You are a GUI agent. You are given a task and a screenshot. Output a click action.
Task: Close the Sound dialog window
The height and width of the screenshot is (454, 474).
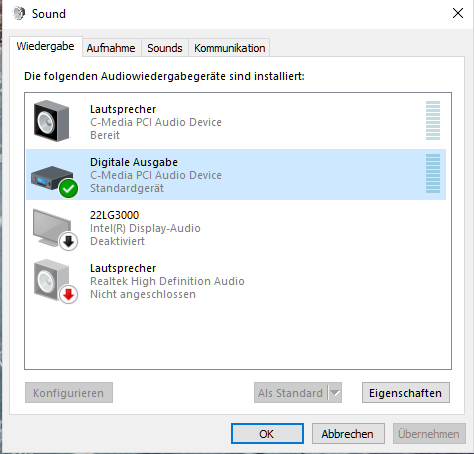pyautogui.click(x=458, y=14)
